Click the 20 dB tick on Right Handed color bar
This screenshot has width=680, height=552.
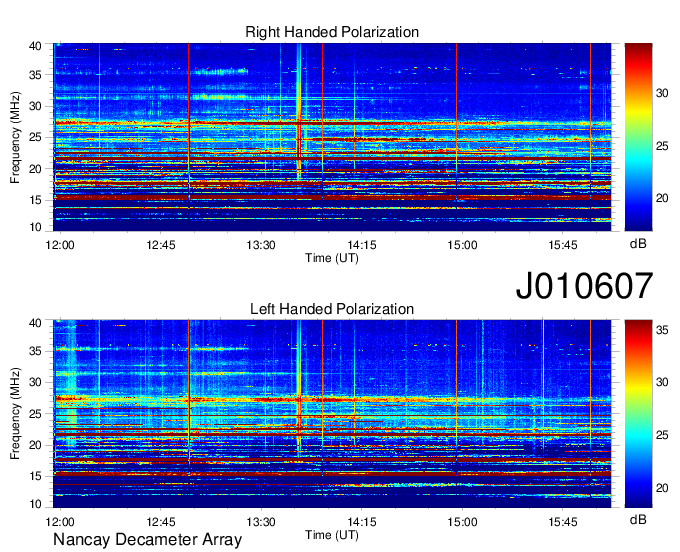click(662, 199)
